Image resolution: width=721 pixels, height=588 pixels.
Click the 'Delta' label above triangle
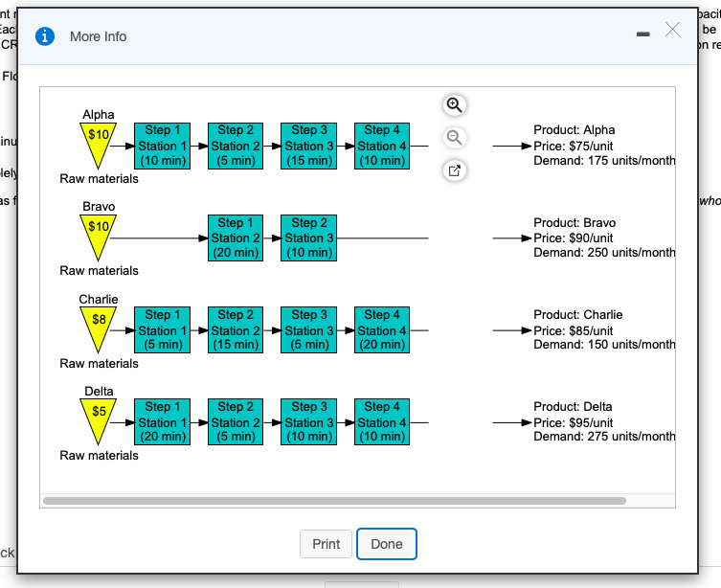99,392
